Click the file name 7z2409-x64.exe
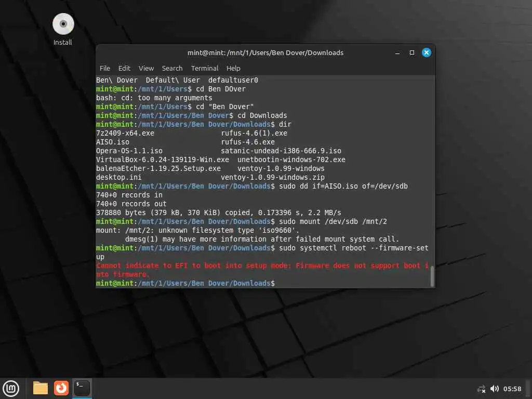 point(125,133)
